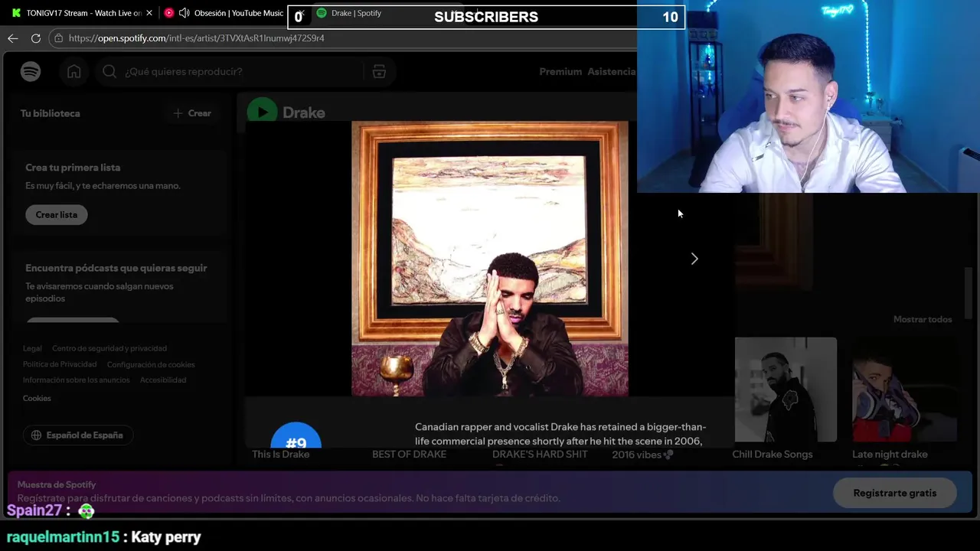The image size is (980, 551).
Task: Open Chill Drake Songs playlist cover
Action: pyautogui.click(x=786, y=390)
